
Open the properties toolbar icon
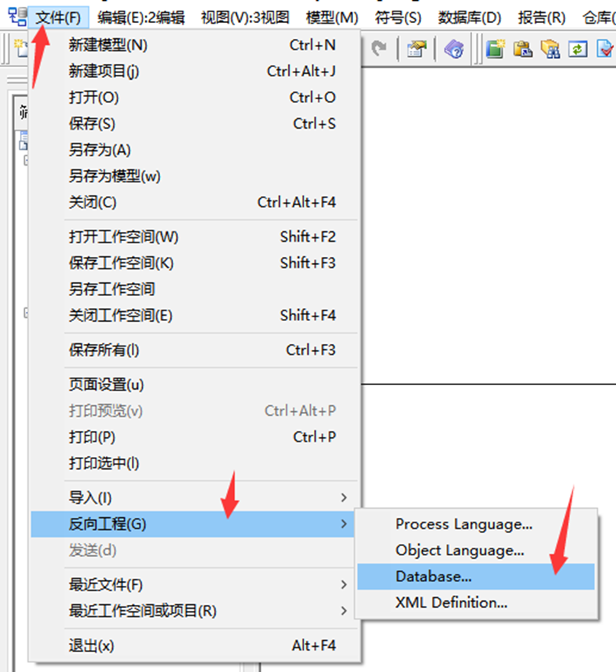417,49
